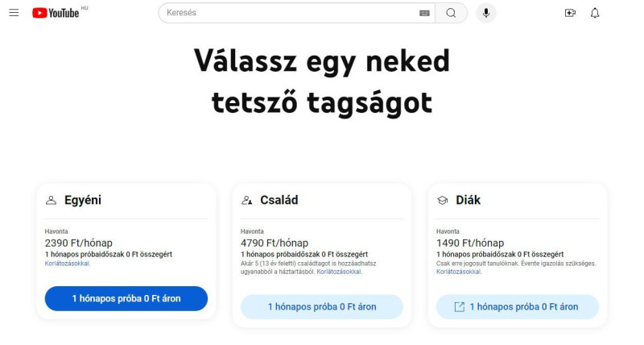The image size is (644, 345).
Task: Open the hamburger guide menu
Action: click(14, 13)
